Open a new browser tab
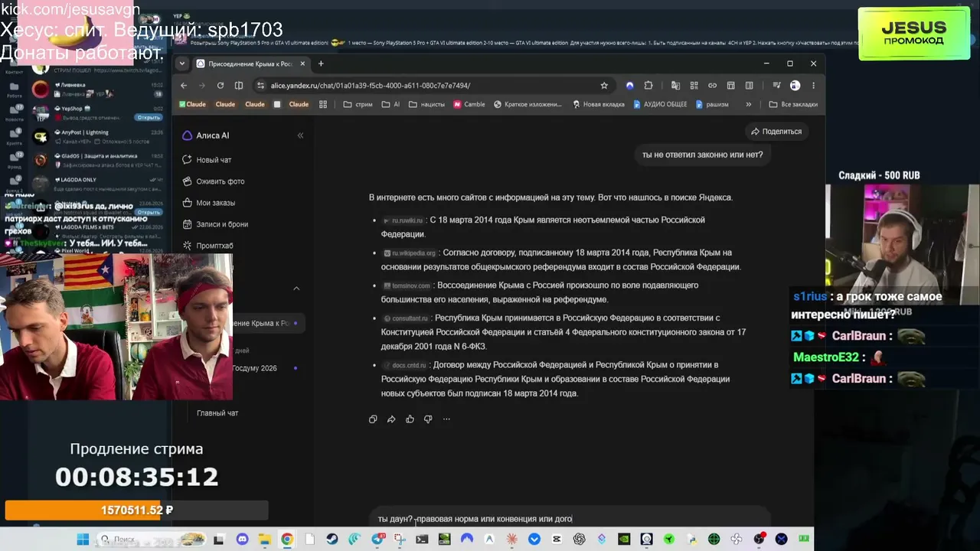This screenshot has width=980, height=551. 321,64
